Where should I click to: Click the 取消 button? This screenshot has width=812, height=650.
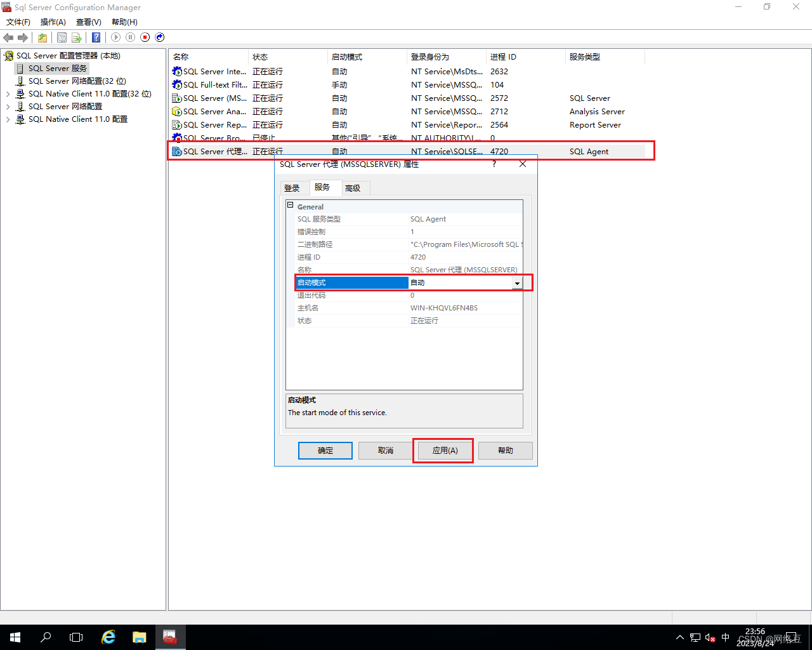pyautogui.click(x=386, y=451)
